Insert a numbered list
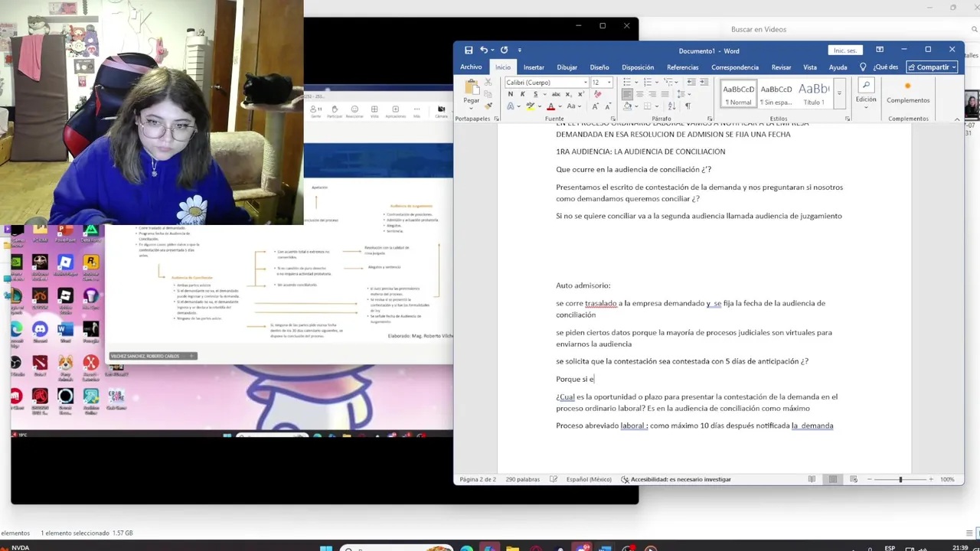Screen dimensions: 980x551 (647, 82)
